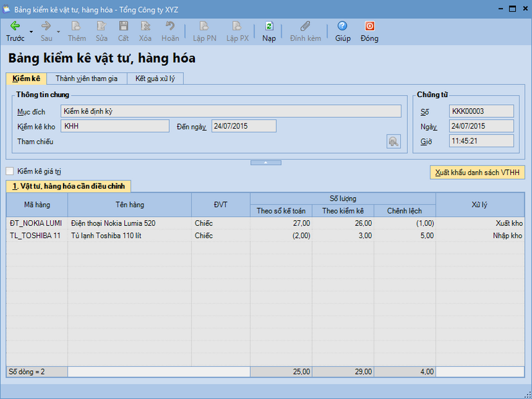Click the Lập PN toolbar icon
The image size is (532, 399).
(x=205, y=31)
